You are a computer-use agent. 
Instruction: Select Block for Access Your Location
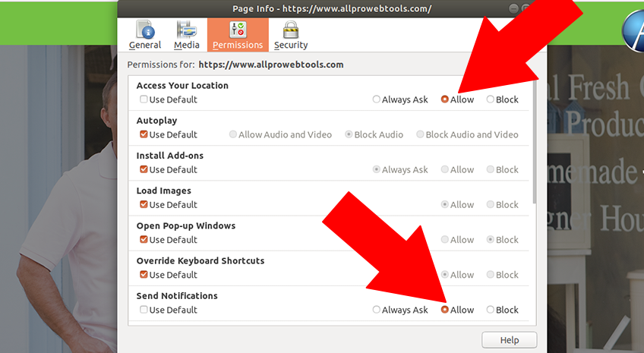[491, 99]
